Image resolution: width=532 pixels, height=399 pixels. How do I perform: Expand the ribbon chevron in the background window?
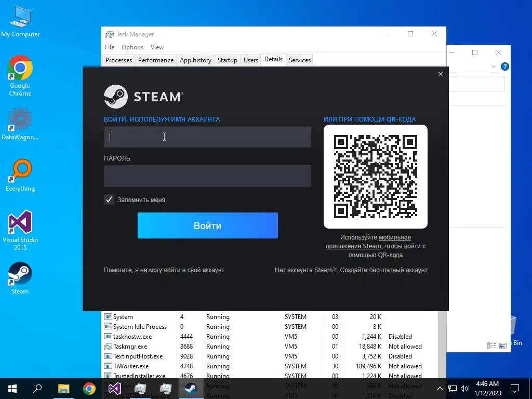(494, 66)
